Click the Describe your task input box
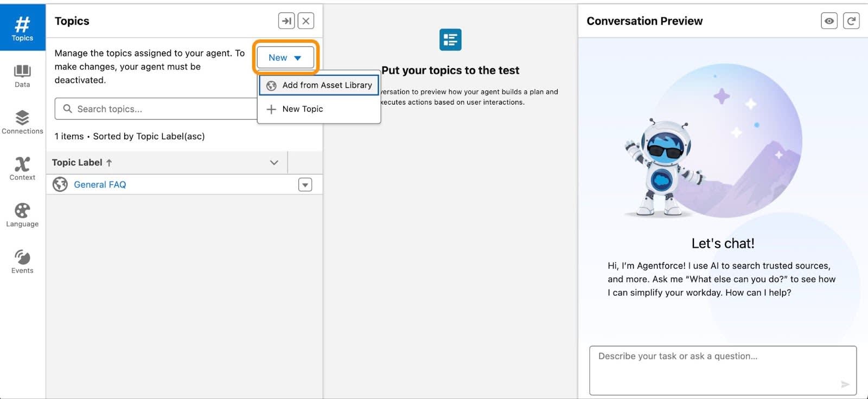The height and width of the screenshot is (399, 868). point(723,370)
